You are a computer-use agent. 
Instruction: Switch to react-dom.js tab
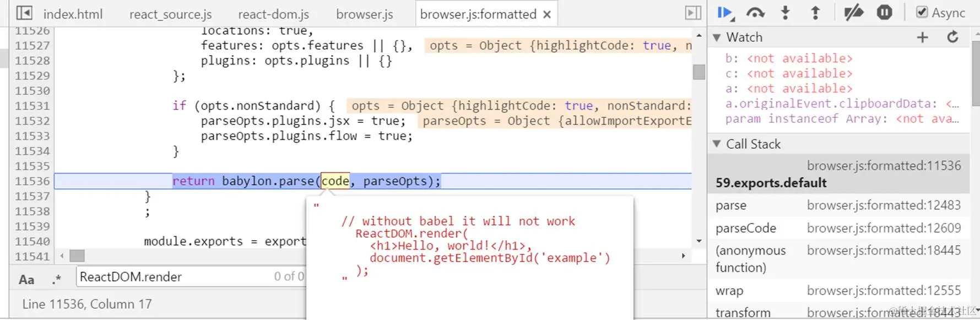tap(273, 14)
